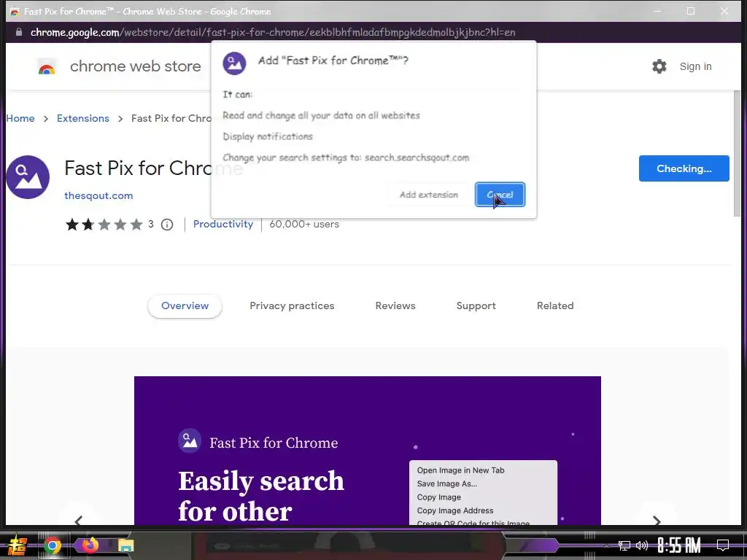Click the page vertical scrollbar
The height and width of the screenshot is (560, 747).
coord(737,153)
